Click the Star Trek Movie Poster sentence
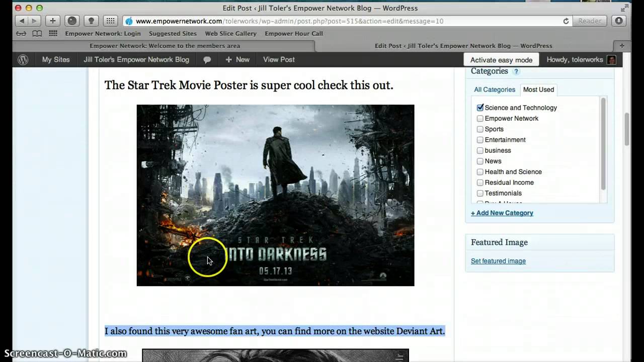Screen dimensions: 644x362 [249, 85]
